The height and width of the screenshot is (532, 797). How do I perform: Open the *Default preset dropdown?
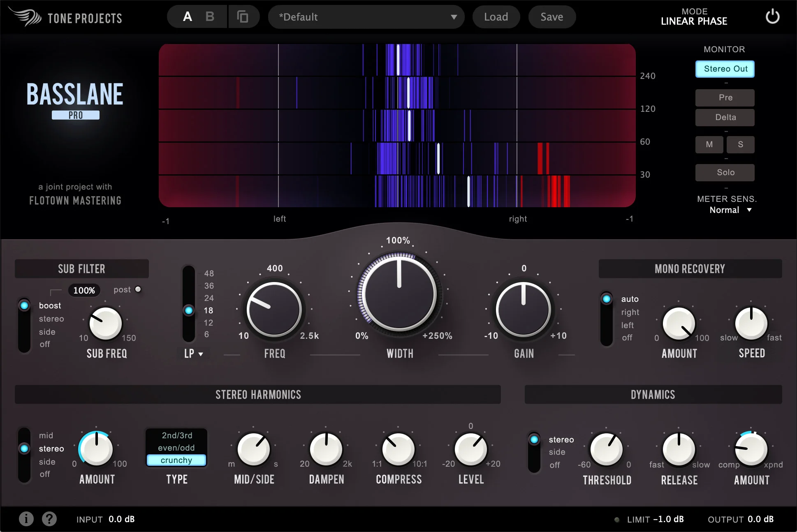(x=366, y=17)
